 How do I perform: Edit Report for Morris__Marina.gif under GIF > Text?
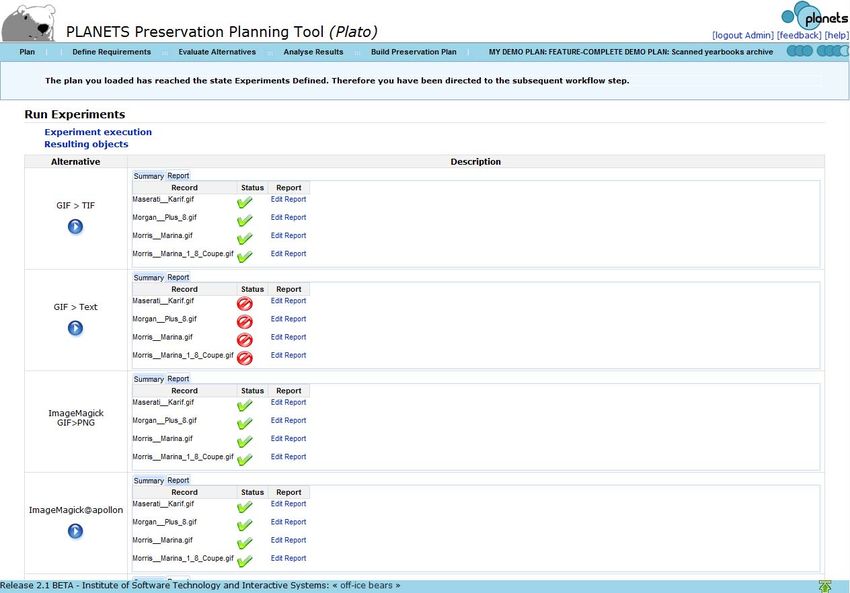click(x=288, y=337)
